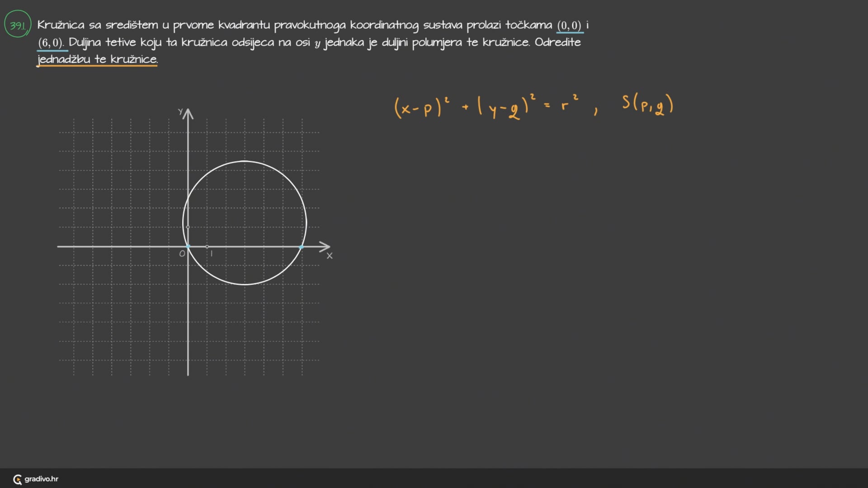Click the word 'Kružnica' starting the problem

pyautogui.click(x=61, y=25)
